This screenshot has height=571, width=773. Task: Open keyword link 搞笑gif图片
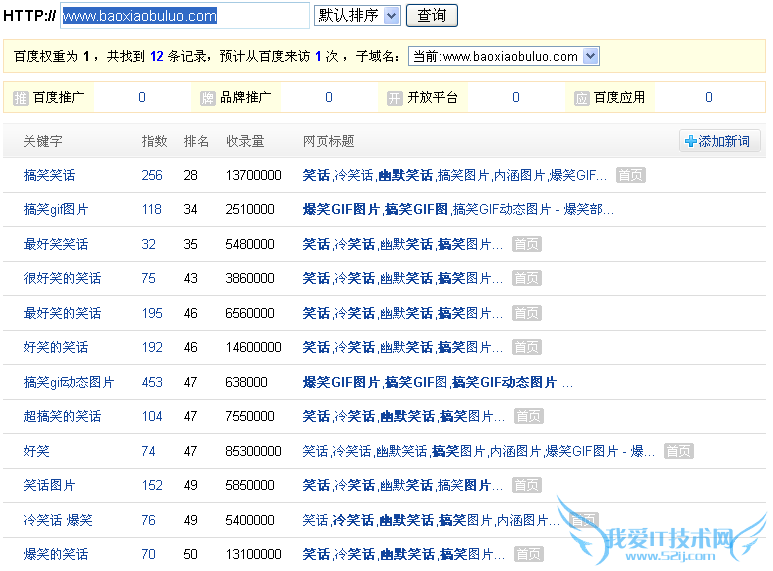(x=56, y=210)
